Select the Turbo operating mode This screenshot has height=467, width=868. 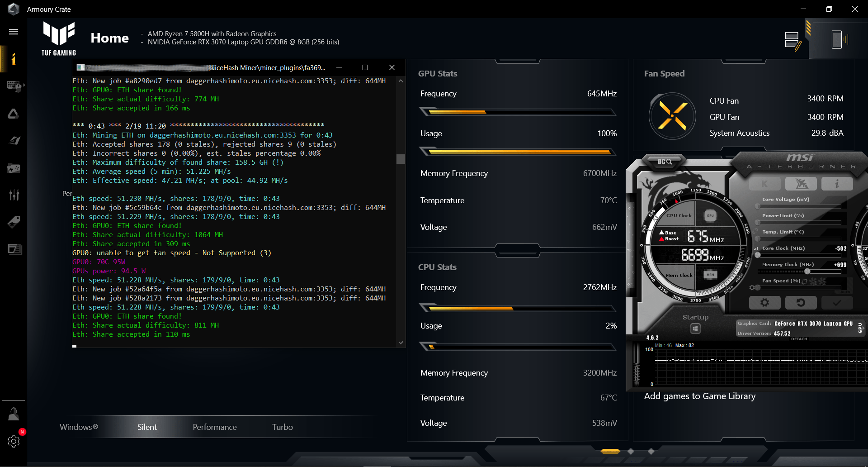click(283, 427)
